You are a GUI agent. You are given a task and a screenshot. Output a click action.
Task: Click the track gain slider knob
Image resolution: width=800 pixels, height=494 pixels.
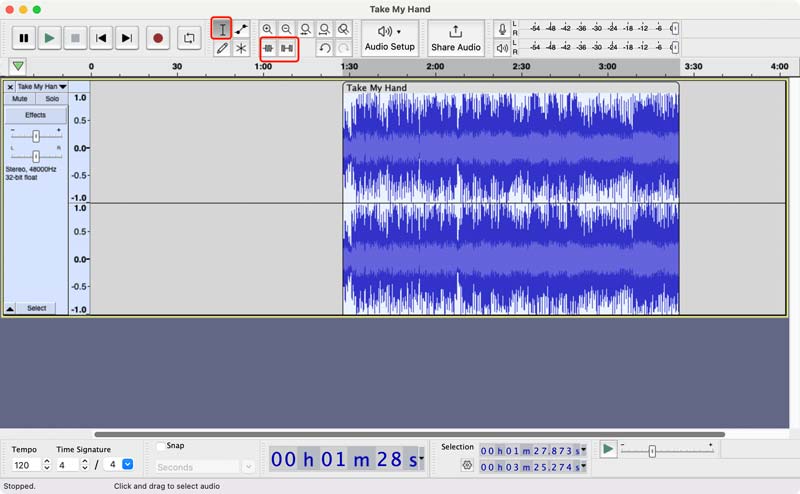pyautogui.click(x=36, y=136)
